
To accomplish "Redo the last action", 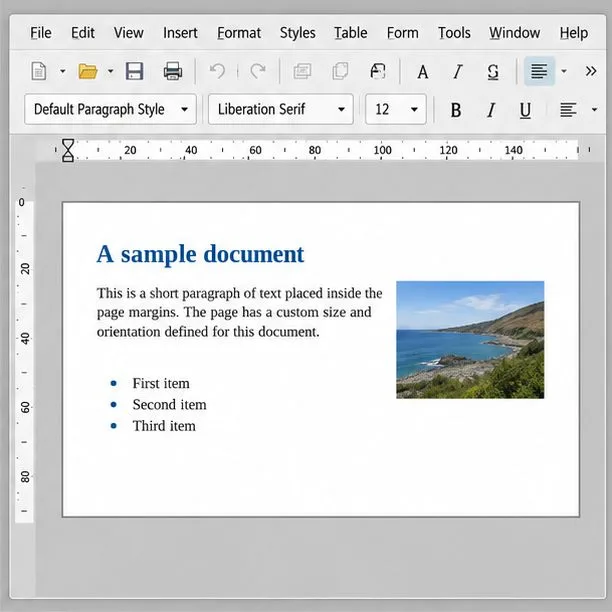I will [258, 71].
